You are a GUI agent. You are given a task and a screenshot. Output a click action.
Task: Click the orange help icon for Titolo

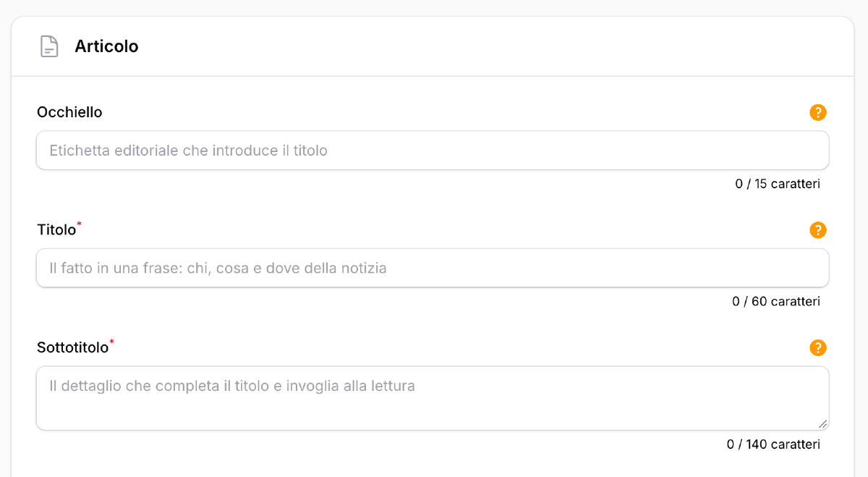coord(817,230)
